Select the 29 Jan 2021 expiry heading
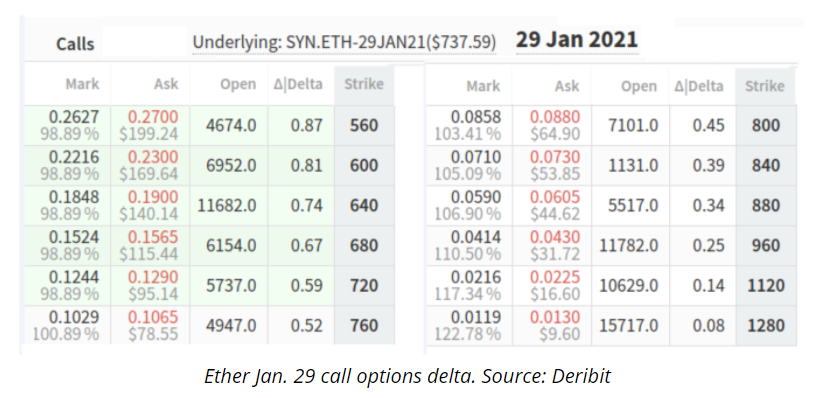 tap(577, 41)
